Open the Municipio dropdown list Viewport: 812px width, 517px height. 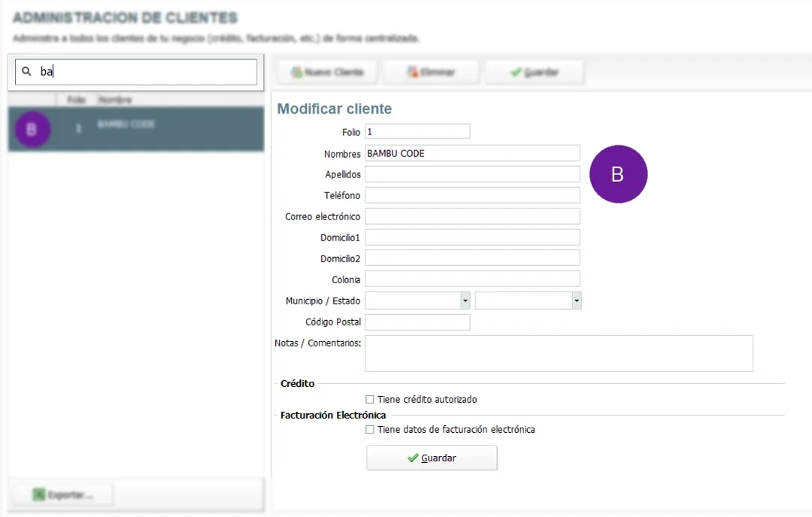(465, 301)
